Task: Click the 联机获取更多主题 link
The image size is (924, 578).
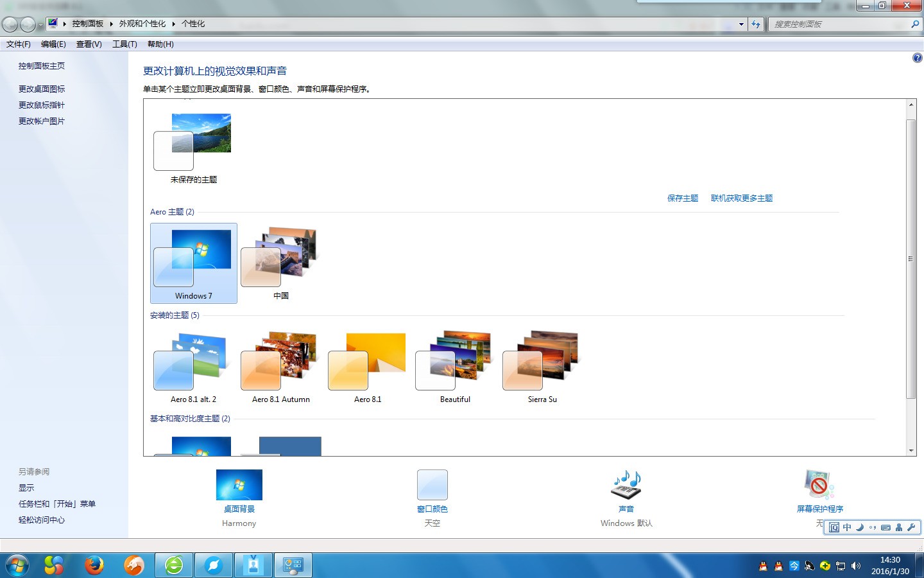Action: click(x=742, y=198)
